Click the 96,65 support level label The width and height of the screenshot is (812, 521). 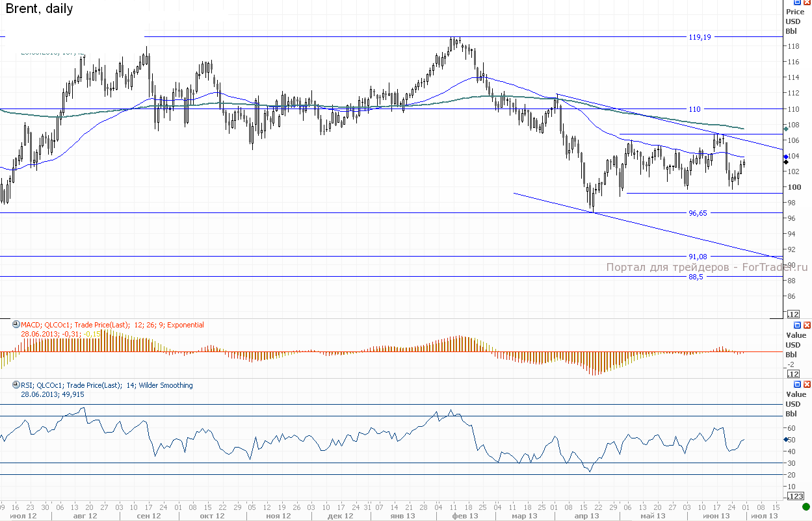(x=698, y=213)
